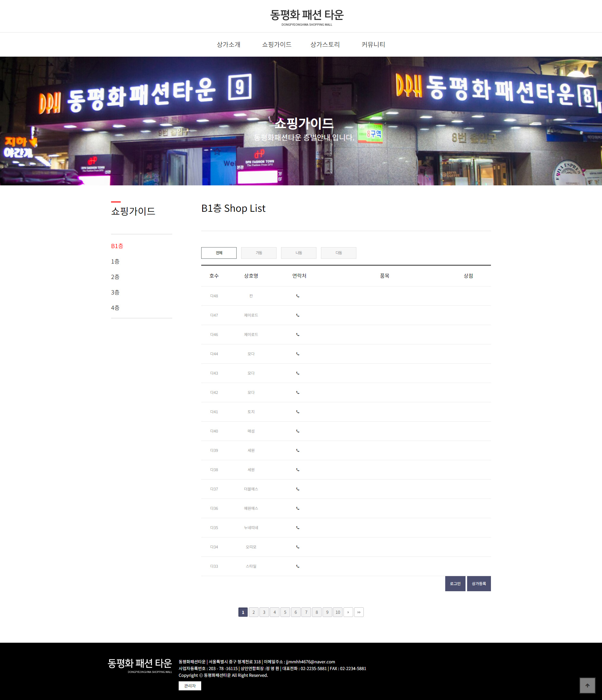Click the phone icon in row 다40
The image size is (602, 700).
(298, 431)
